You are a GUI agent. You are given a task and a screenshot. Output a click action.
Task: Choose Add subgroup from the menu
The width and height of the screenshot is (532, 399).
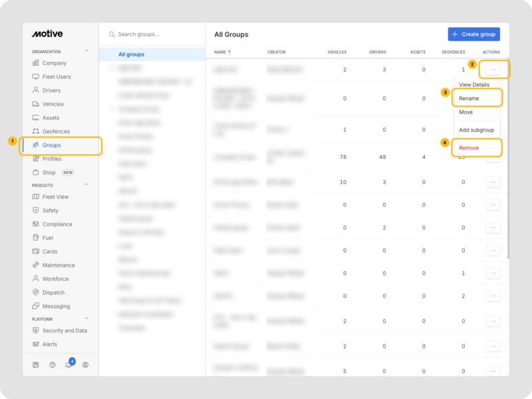tap(476, 130)
